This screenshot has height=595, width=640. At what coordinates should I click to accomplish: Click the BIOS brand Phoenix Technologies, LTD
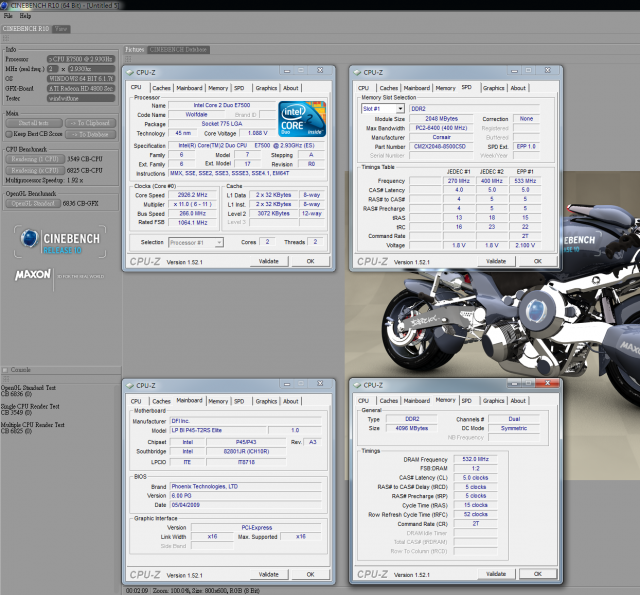245,486
